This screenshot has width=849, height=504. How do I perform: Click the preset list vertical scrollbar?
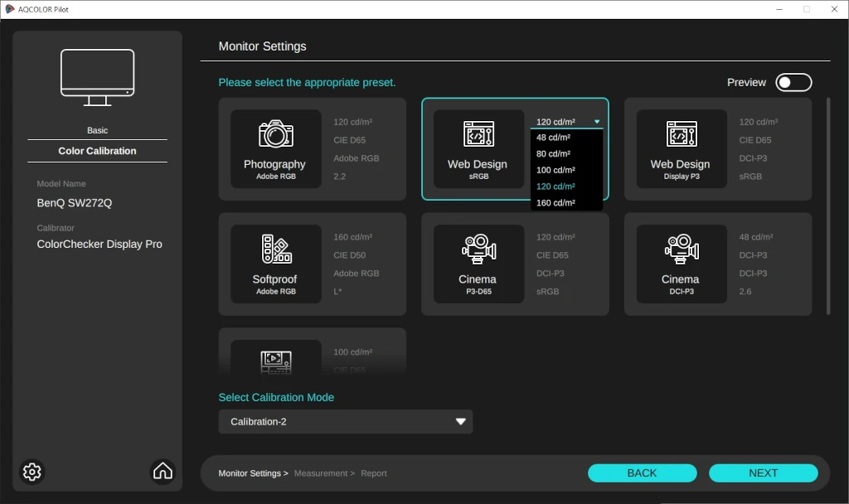(x=828, y=206)
